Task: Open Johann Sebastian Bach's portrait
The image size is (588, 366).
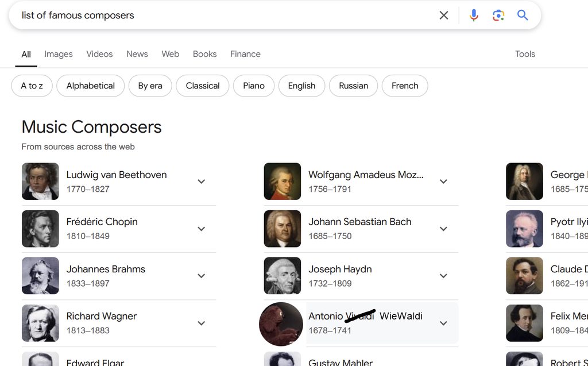Action: 283,229
